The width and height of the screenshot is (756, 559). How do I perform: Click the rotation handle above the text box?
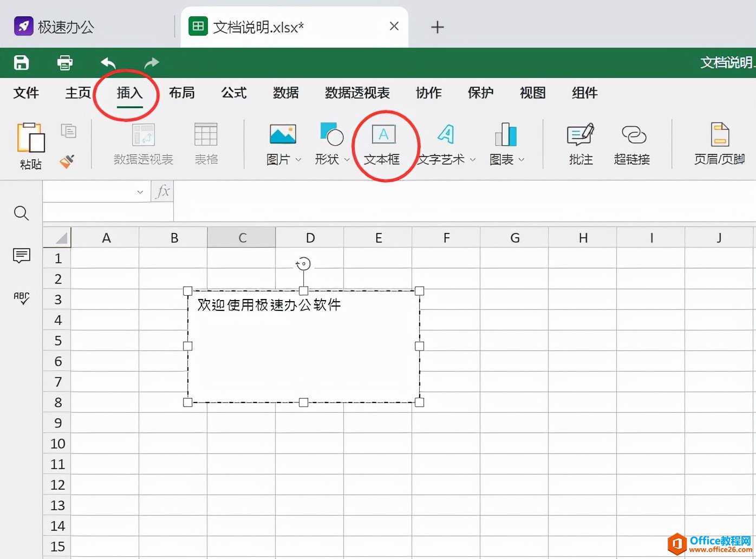click(x=303, y=264)
